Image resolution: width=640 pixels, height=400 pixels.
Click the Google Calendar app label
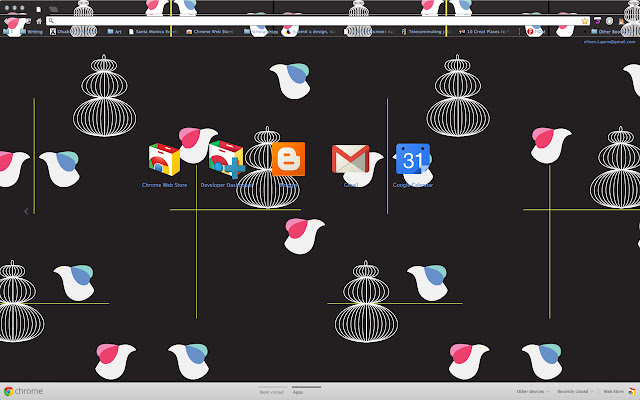[413, 185]
